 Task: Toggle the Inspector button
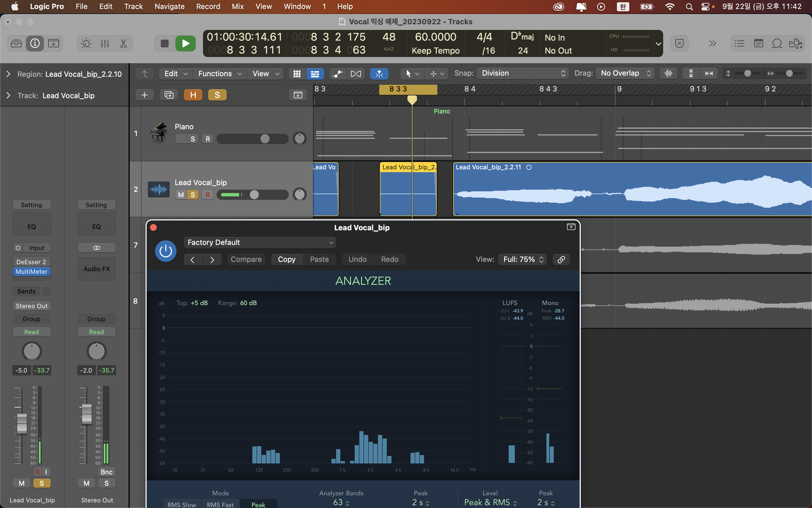point(35,43)
